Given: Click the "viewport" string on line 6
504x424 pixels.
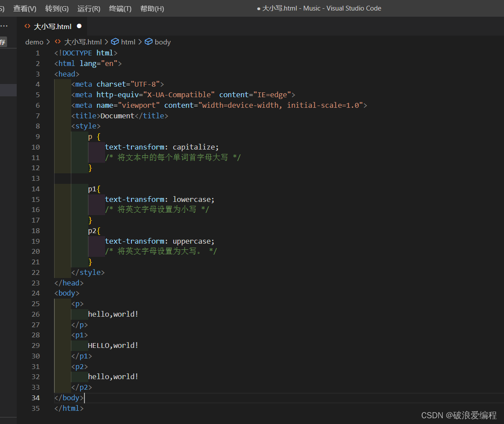Looking at the screenshot, I should coord(139,106).
